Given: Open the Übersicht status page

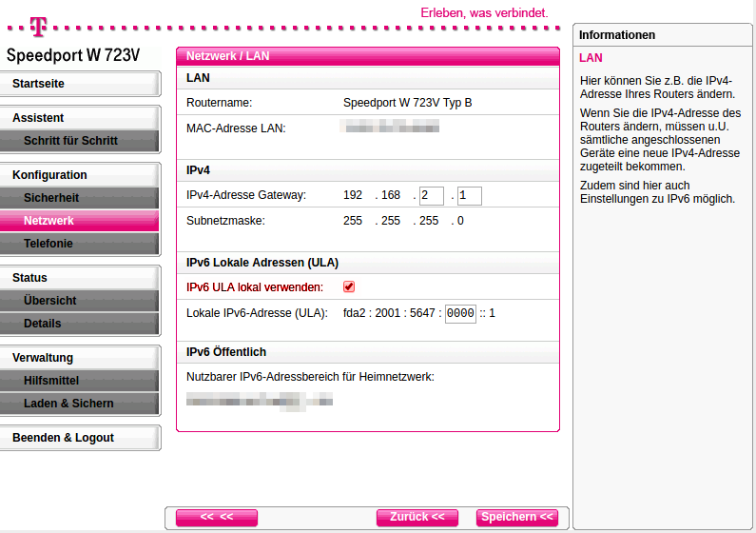Looking at the screenshot, I should [80, 301].
